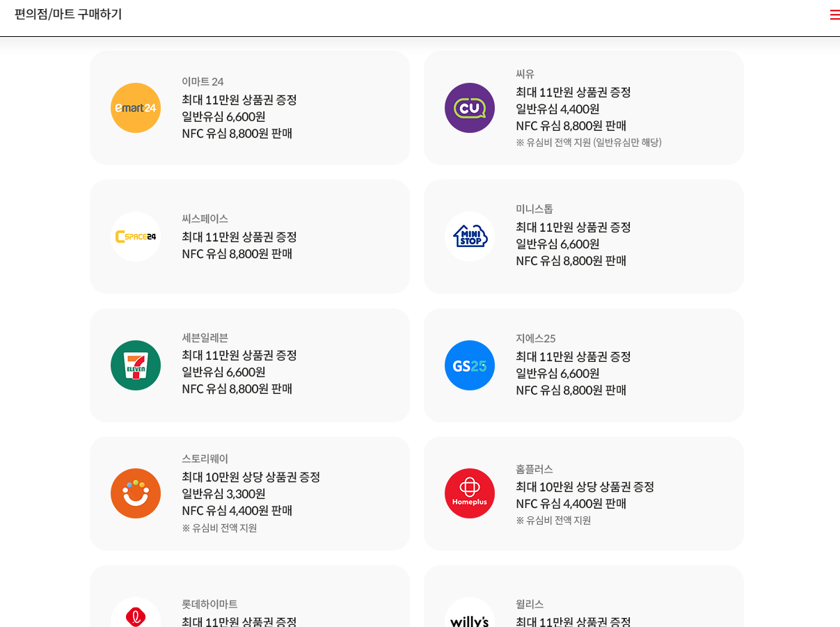840x627 pixels.
Task: Click emart24's 일반유심 6,600원 price text
Action: [223, 116]
